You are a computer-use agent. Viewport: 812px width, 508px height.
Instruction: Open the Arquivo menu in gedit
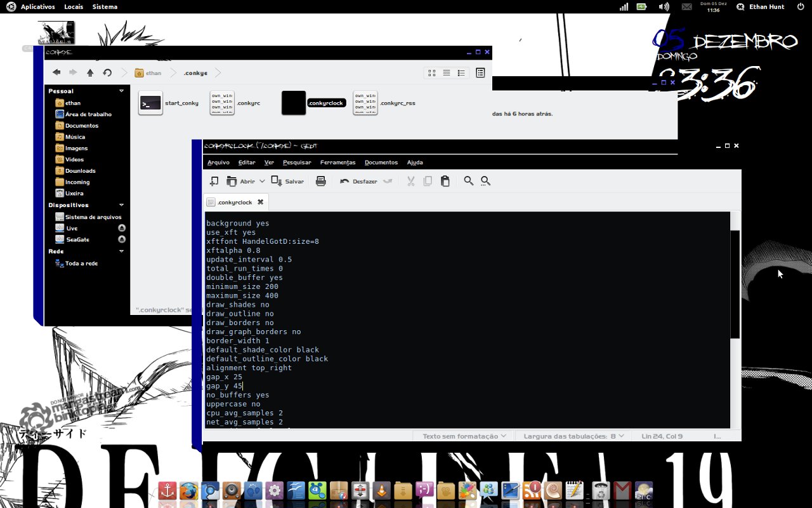tap(218, 163)
